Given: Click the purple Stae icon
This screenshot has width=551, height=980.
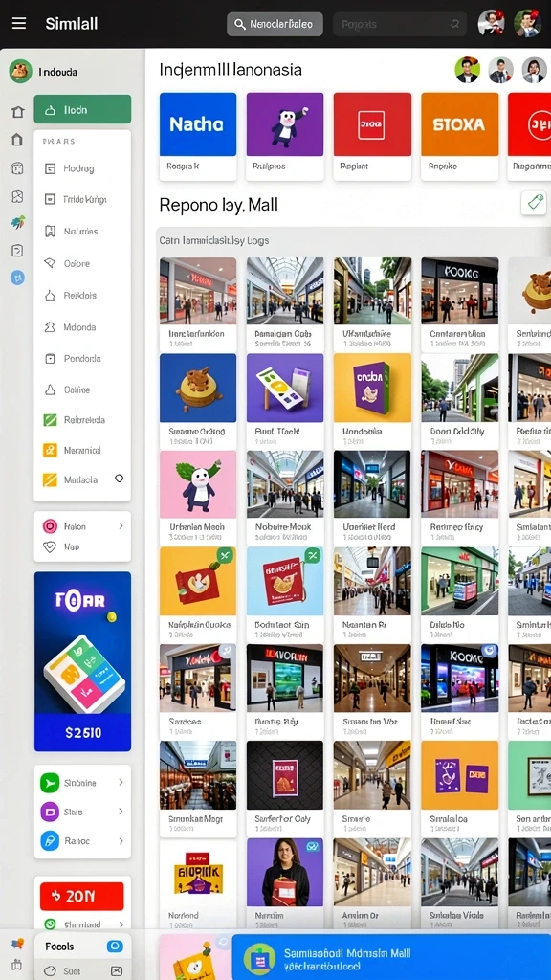Looking at the screenshot, I should (50, 812).
